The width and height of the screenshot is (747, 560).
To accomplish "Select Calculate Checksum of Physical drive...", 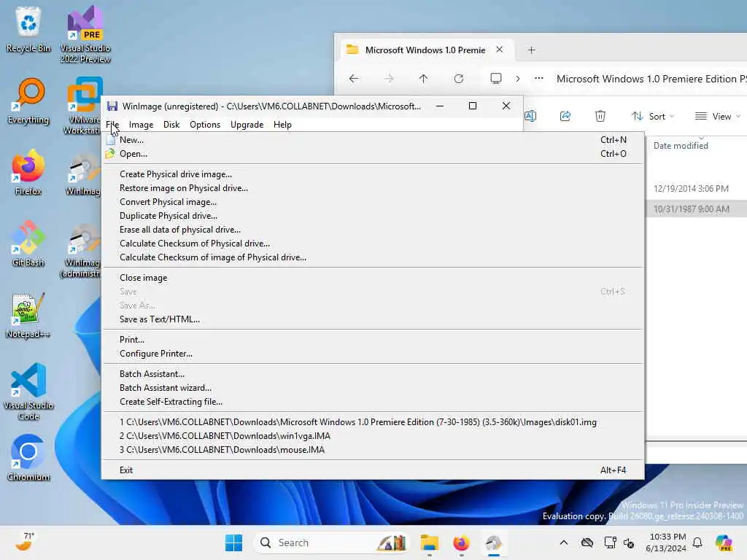I will pos(373,244).
